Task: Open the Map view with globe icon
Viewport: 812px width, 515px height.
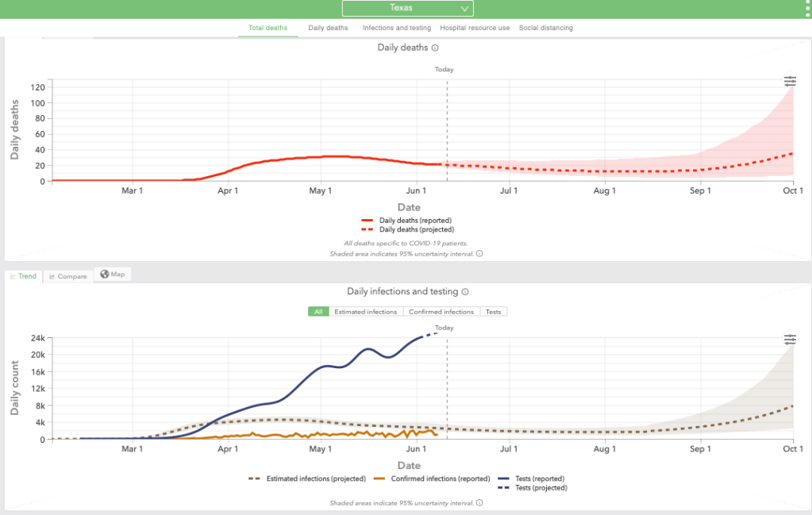Action: click(112, 275)
